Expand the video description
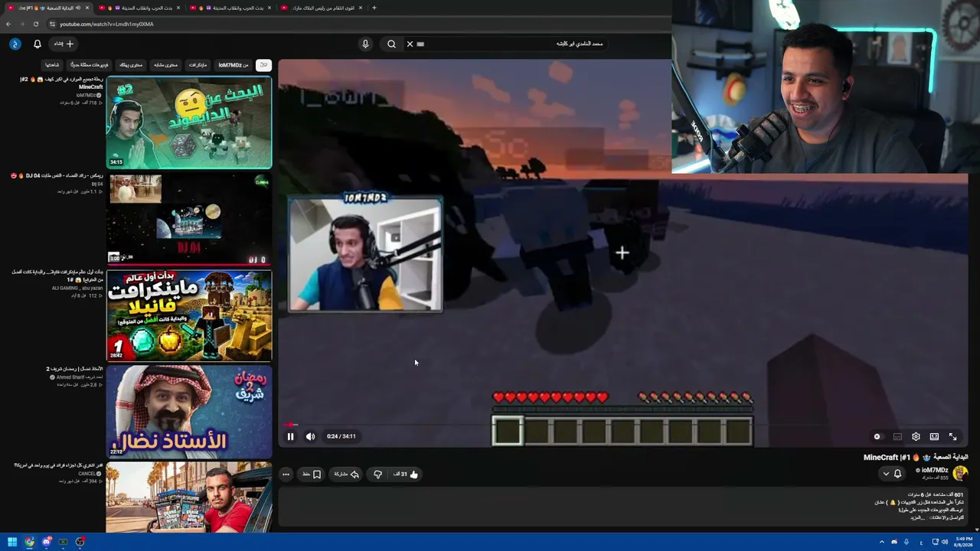 pyautogui.click(x=916, y=518)
